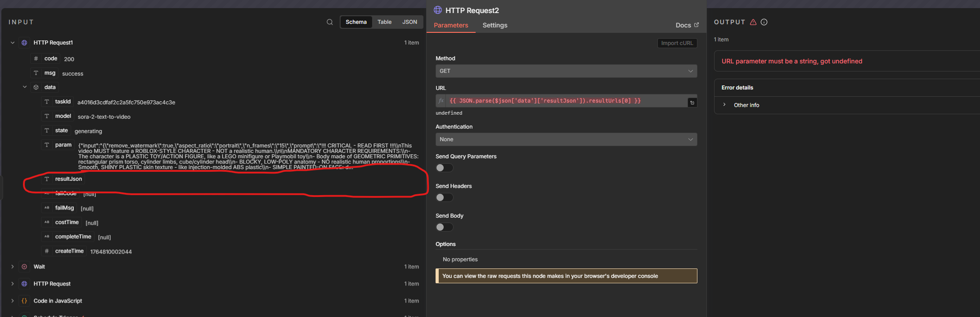This screenshot has height=317, width=980.
Task: Toggle the Send Body switch
Action: pyautogui.click(x=444, y=227)
